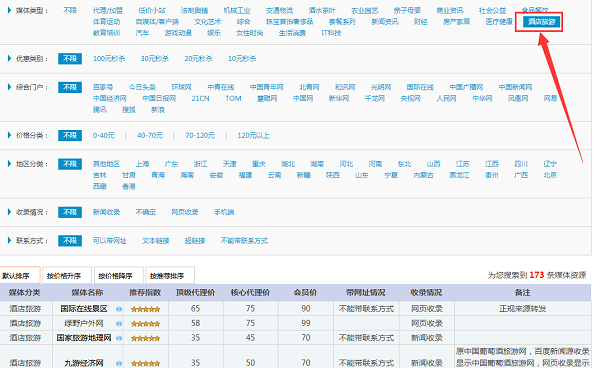Viewport: 600px width, 368px height.
Task: Select the 医疗健康 media type
Action: [499, 22]
